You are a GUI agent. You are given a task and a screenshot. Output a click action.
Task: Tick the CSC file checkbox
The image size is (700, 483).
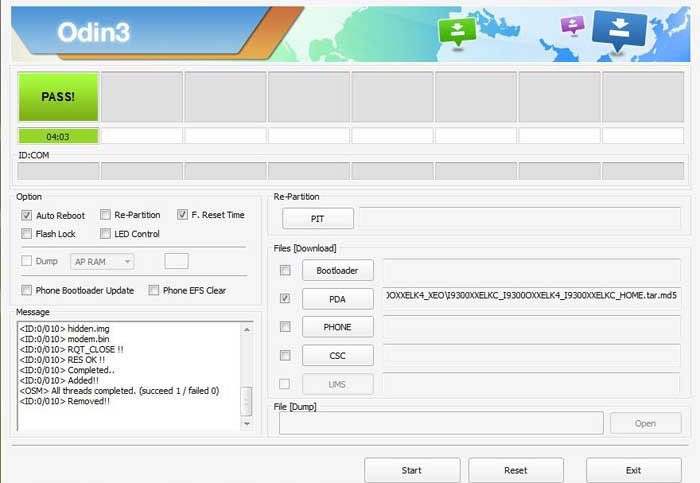(x=285, y=355)
